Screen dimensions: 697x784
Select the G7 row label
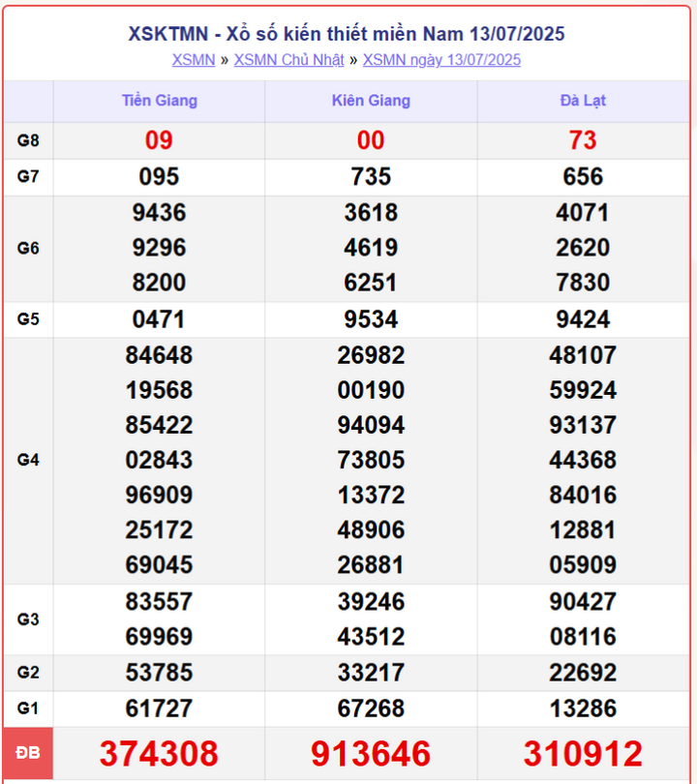pyautogui.click(x=28, y=176)
